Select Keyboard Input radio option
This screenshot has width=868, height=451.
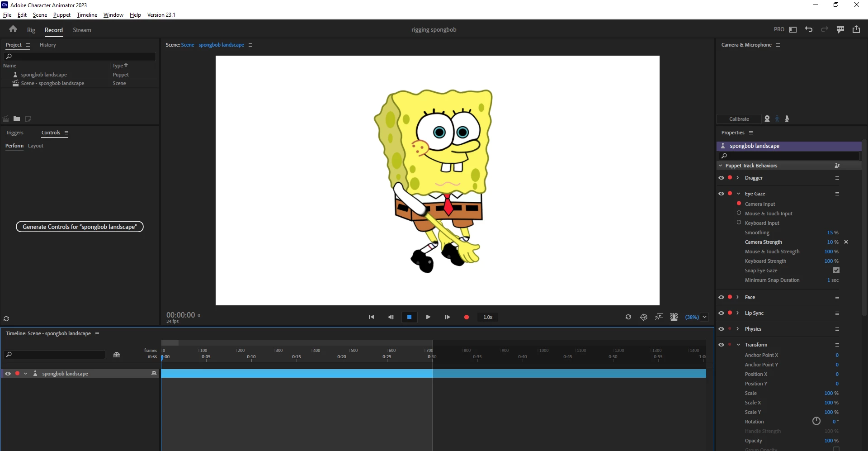click(739, 223)
